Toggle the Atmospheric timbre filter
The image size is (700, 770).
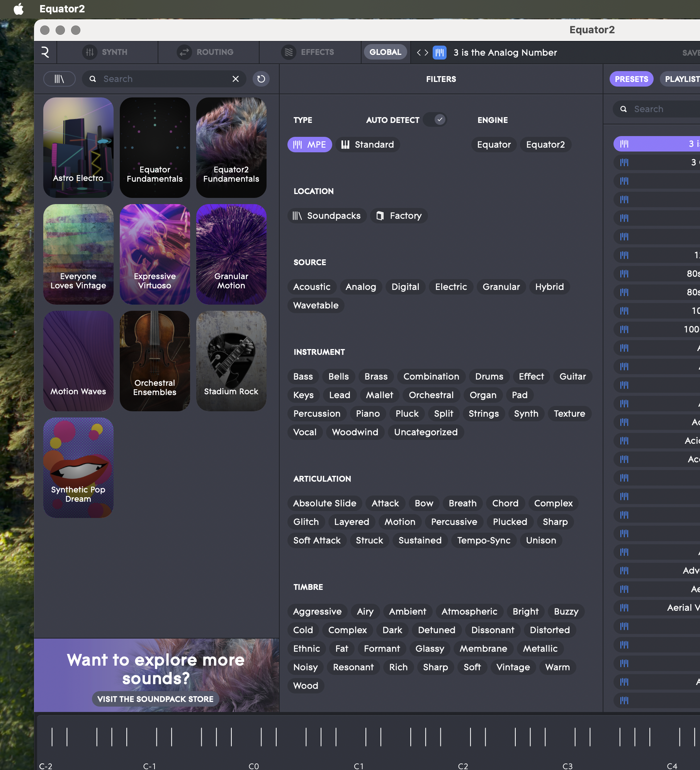(469, 612)
